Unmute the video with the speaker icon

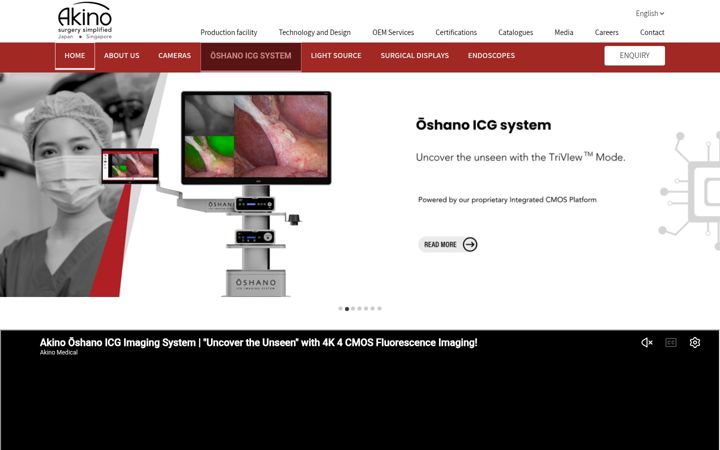[x=647, y=343]
